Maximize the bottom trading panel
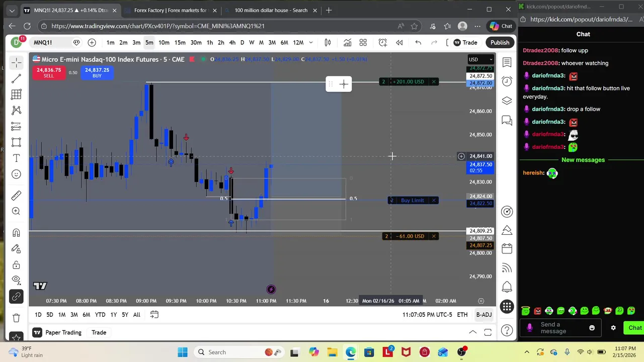Screen dimensions: 644x362 488,332
